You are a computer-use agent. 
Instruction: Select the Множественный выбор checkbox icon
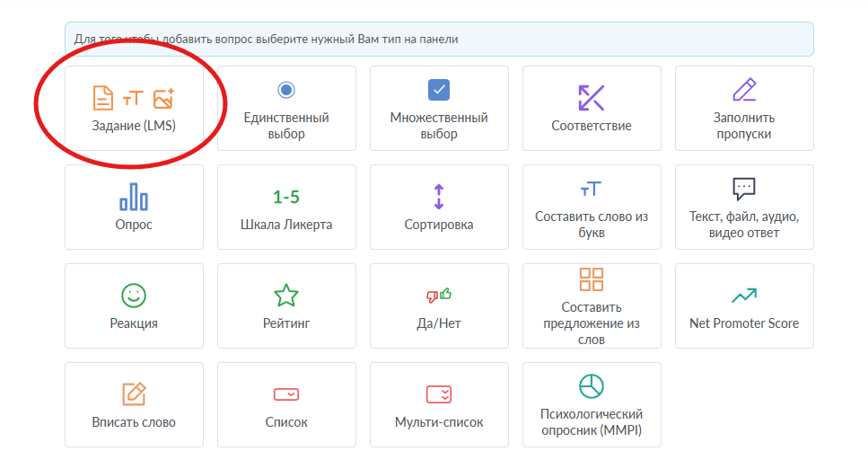click(439, 90)
